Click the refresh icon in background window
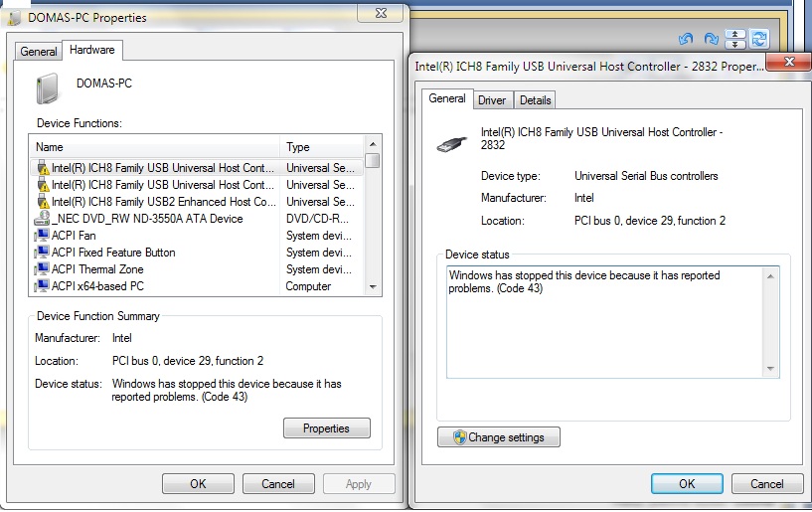Screen dimensions: 812x512 [x=759, y=39]
